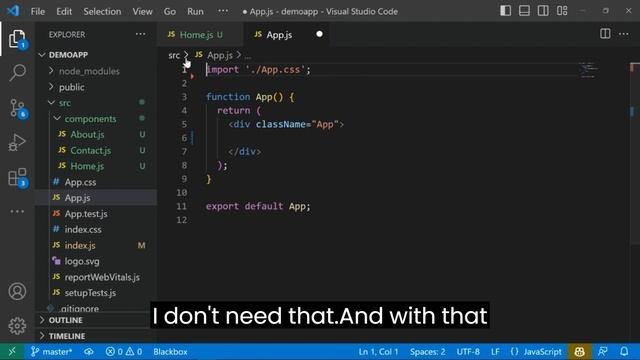
Task: Click the synchronize changes cloud icon
Action: pyautogui.click(x=89, y=351)
